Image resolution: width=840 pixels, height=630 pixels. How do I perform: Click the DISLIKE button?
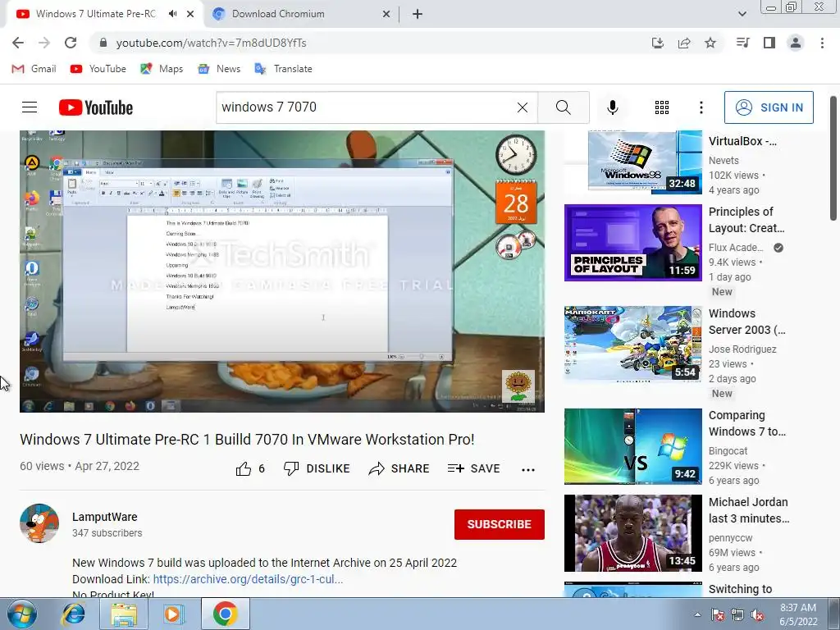[317, 468]
